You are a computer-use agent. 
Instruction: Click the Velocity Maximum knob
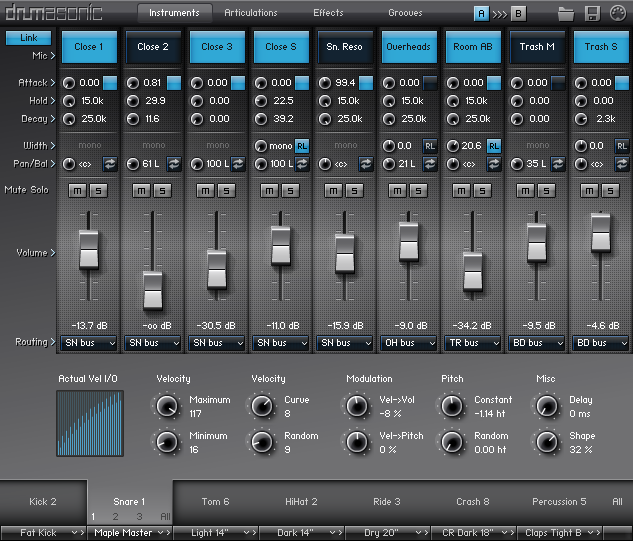tap(166, 406)
